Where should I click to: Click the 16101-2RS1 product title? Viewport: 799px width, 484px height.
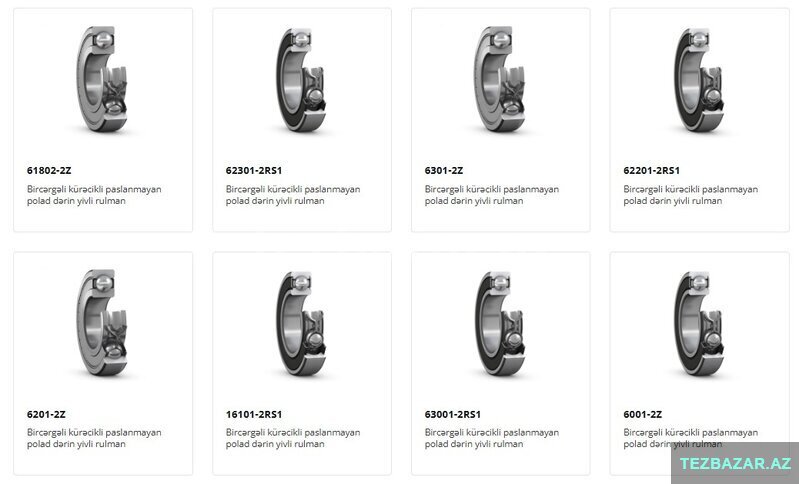click(254, 414)
